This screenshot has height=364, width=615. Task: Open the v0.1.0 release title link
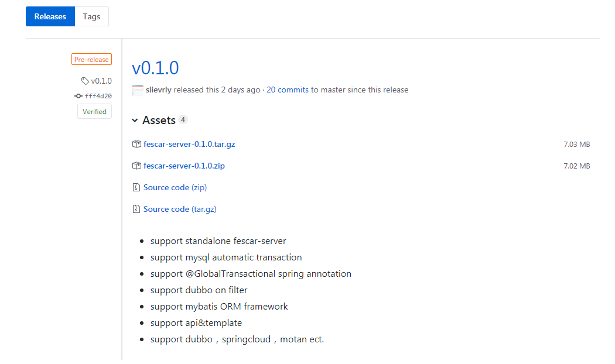click(x=155, y=68)
